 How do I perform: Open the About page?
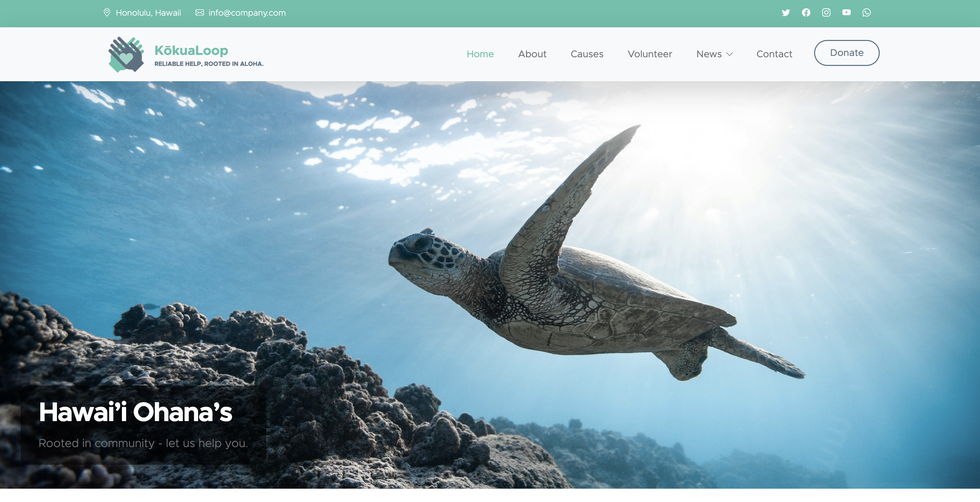click(532, 54)
